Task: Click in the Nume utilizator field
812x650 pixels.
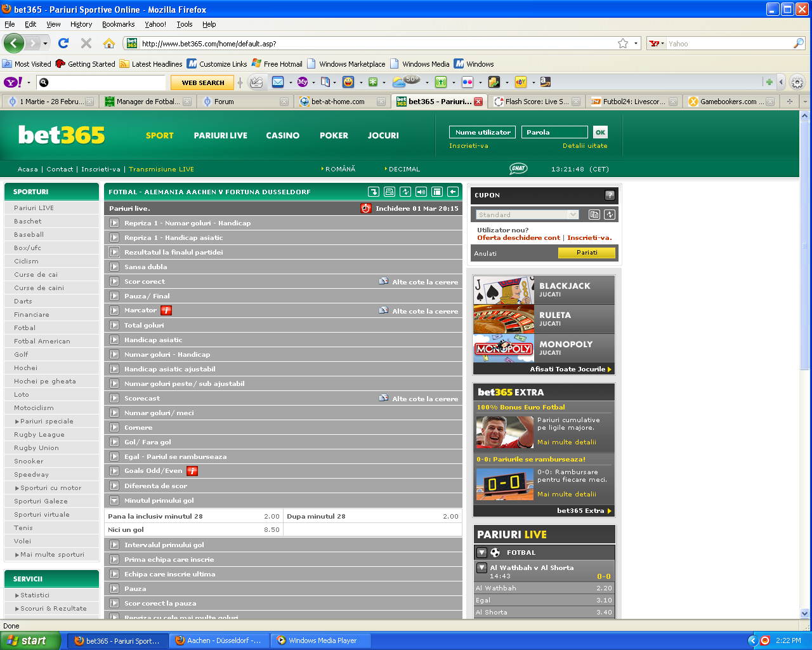Action: pos(482,132)
